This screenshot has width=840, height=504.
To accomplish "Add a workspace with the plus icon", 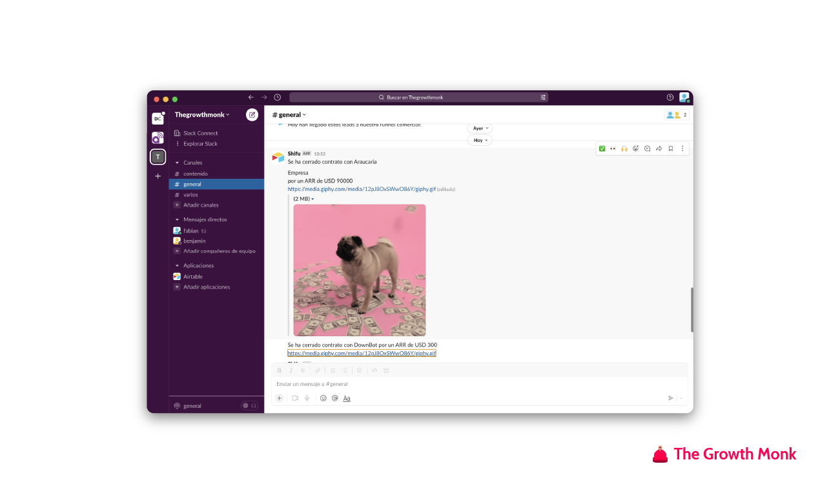I will coord(158,176).
